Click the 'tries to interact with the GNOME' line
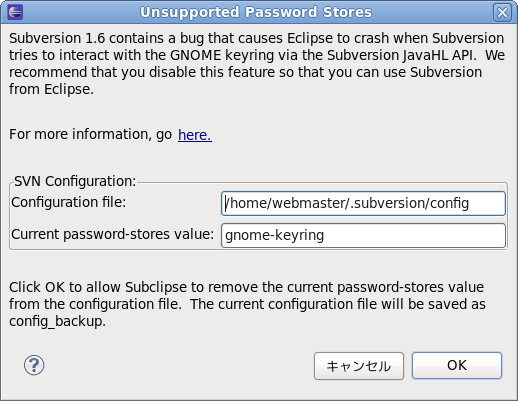The height and width of the screenshot is (401, 518). tap(115, 55)
